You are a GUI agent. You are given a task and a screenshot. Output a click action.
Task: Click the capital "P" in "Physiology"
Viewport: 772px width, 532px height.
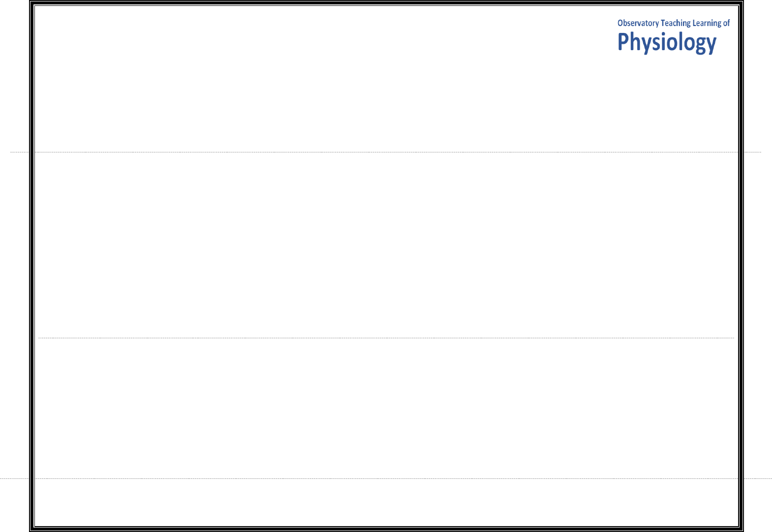coord(624,42)
